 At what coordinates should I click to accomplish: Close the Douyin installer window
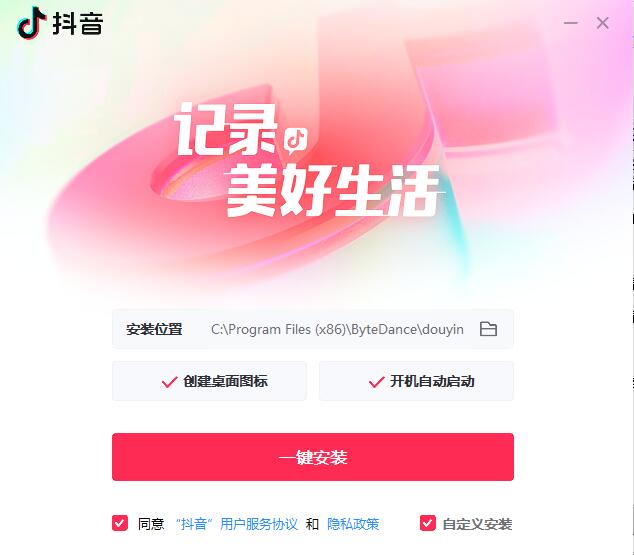tap(602, 23)
